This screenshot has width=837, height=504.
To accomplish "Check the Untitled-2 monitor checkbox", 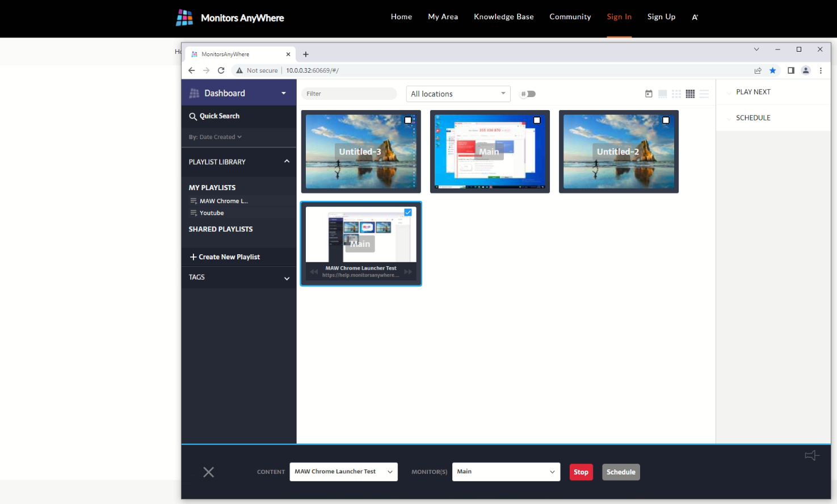I will [666, 120].
